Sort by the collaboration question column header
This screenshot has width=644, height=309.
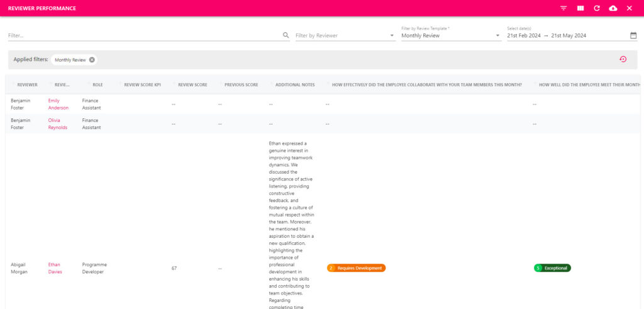(x=427, y=85)
